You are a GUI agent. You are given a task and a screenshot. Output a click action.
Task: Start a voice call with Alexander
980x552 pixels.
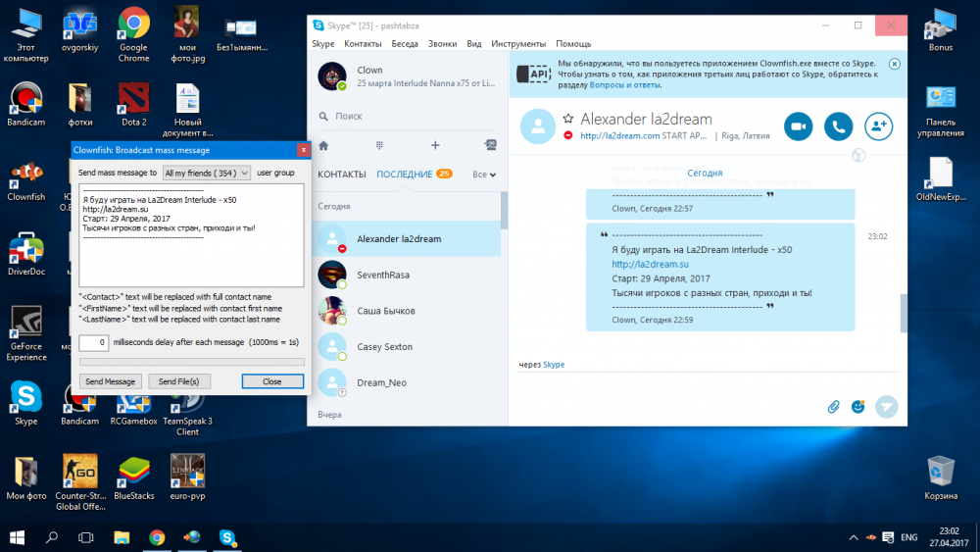[x=838, y=126]
